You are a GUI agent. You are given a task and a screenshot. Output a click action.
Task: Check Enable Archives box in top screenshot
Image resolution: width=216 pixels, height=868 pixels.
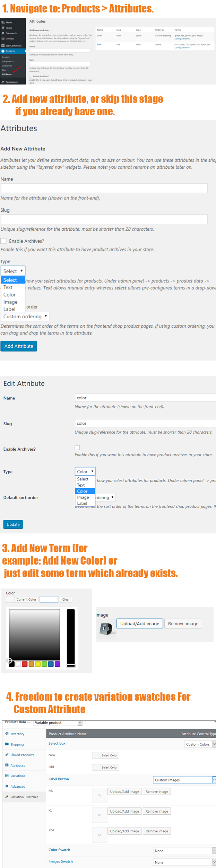pos(31,76)
